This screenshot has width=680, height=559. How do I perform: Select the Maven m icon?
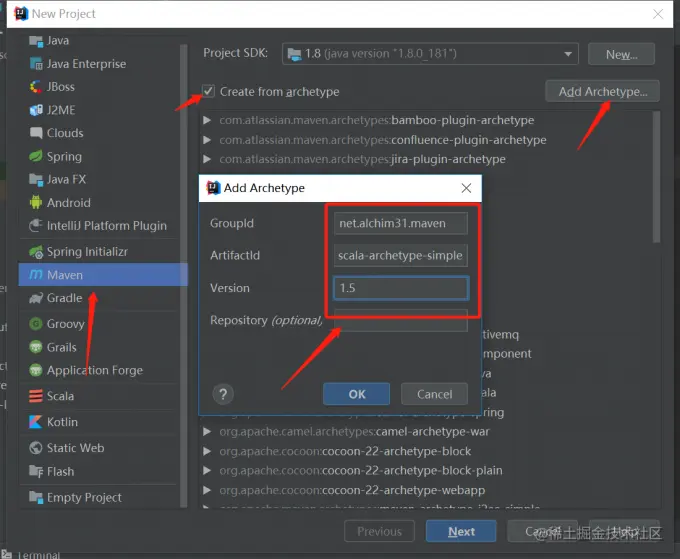[36, 275]
